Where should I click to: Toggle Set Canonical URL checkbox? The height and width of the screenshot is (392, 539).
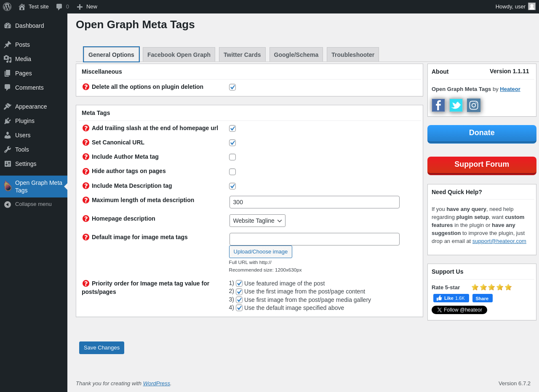[x=232, y=143]
